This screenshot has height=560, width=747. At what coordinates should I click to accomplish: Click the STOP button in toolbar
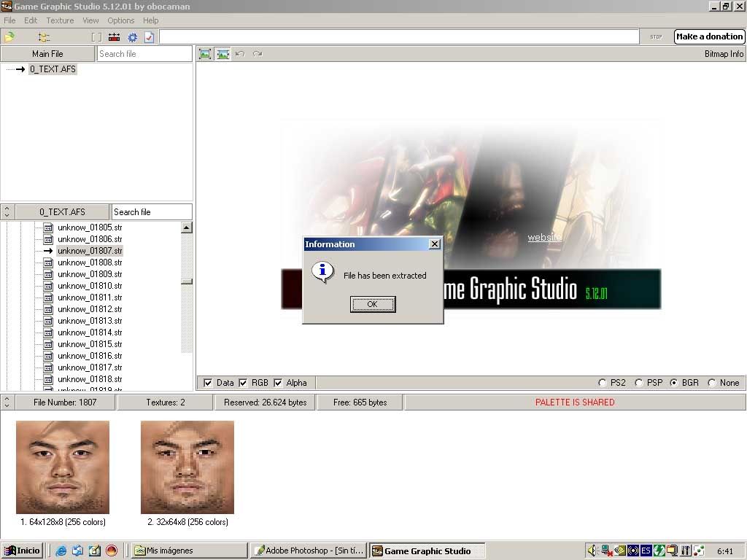656,36
